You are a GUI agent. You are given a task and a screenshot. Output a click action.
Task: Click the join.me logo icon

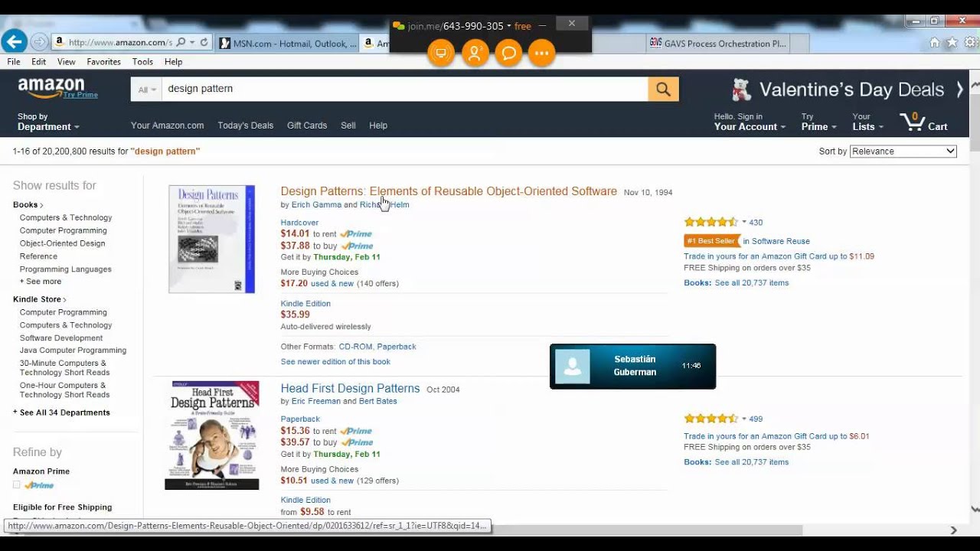[398, 26]
